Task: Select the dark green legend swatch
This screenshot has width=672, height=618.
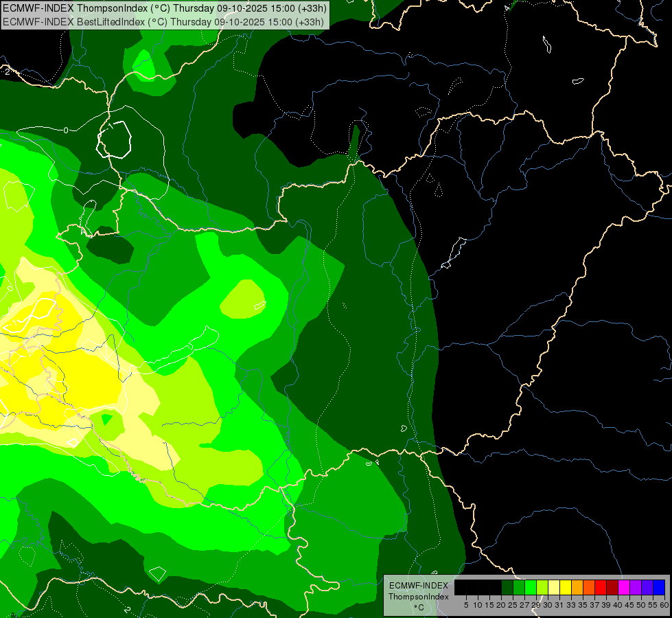Action: (x=507, y=587)
